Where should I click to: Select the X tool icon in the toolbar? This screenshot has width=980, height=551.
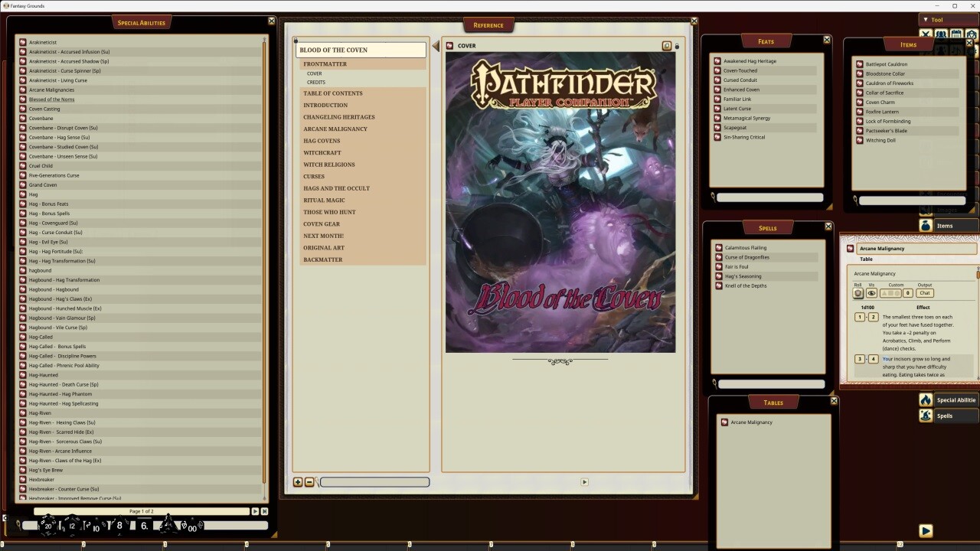(926, 34)
